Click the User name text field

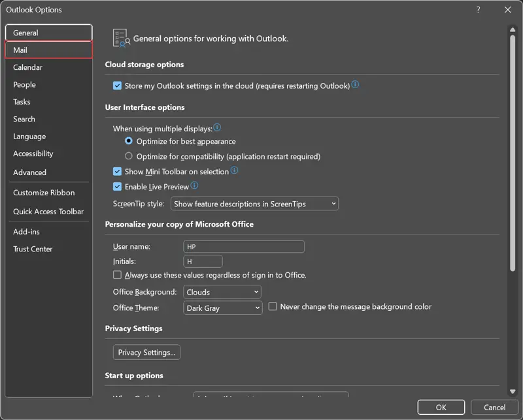[244, 246]
